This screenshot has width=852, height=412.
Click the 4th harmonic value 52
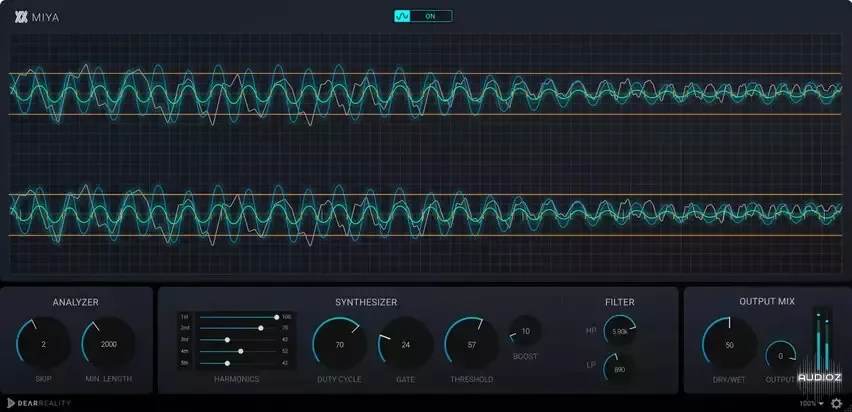285,352
